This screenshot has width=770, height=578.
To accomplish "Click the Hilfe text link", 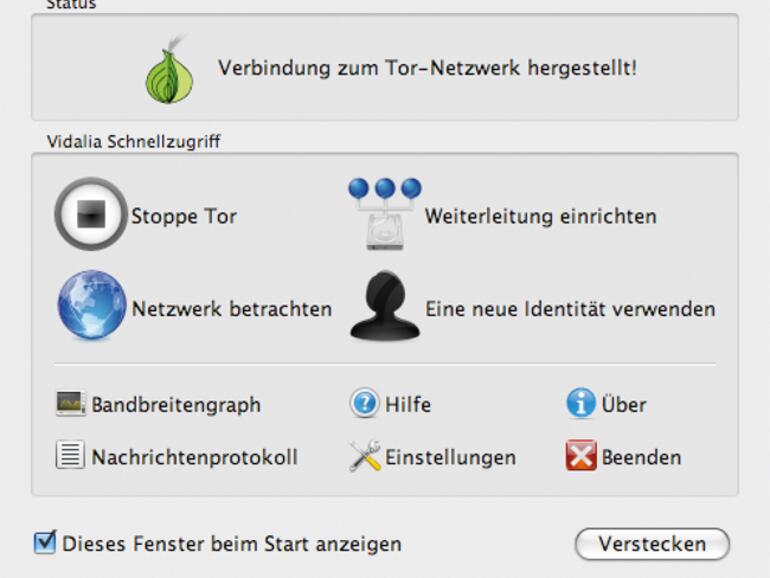I will (408, 405).
